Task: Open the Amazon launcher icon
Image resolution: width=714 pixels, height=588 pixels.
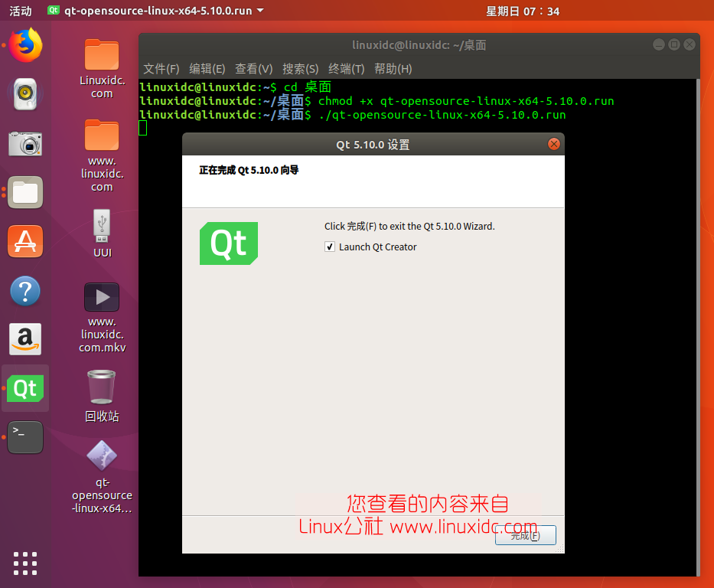Action: pyautogui.click(x=25, y=339)
